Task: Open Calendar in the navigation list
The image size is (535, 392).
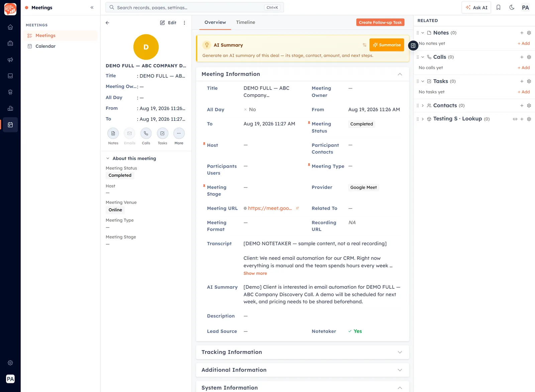Action: coord(61,46)
